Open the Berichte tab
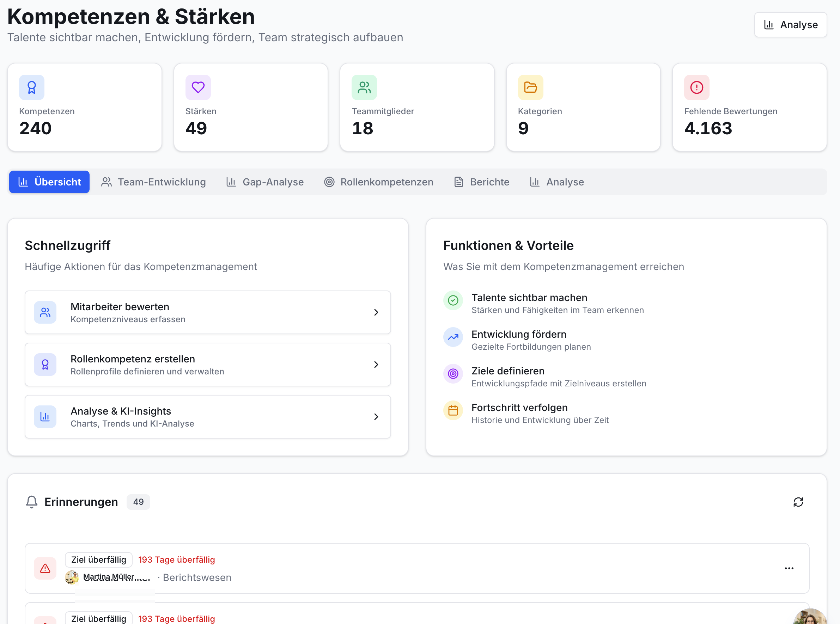This screenshot has height=624, width=840. [x=482, y=182]
